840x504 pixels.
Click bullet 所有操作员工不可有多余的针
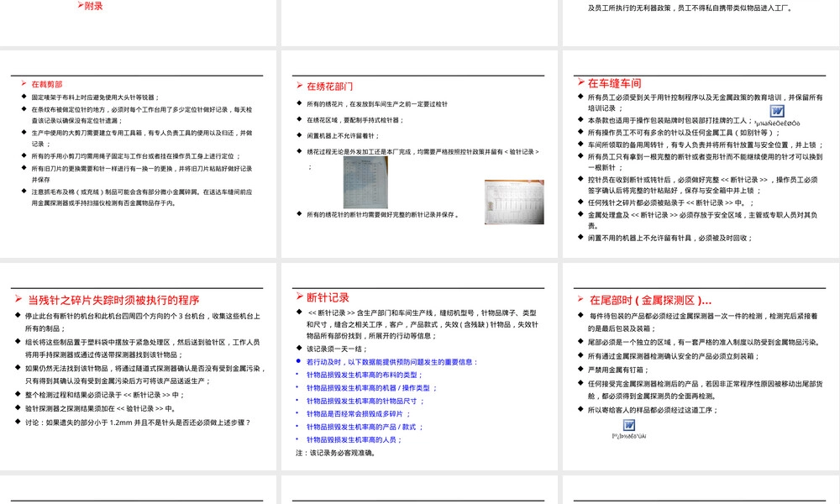684,133
